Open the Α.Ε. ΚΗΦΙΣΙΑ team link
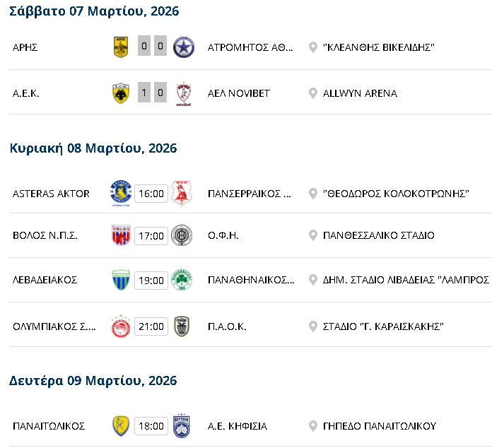 coord(238,426)
